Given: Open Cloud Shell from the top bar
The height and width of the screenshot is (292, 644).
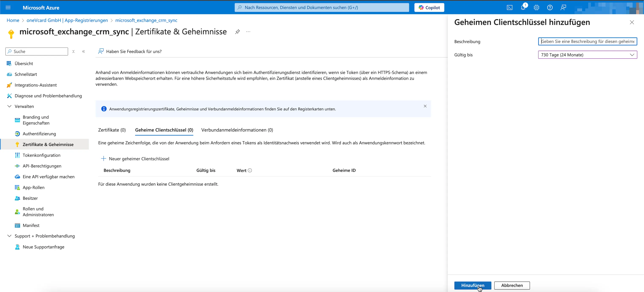Looking at the screenshot, I should click(x=509, y=8).
